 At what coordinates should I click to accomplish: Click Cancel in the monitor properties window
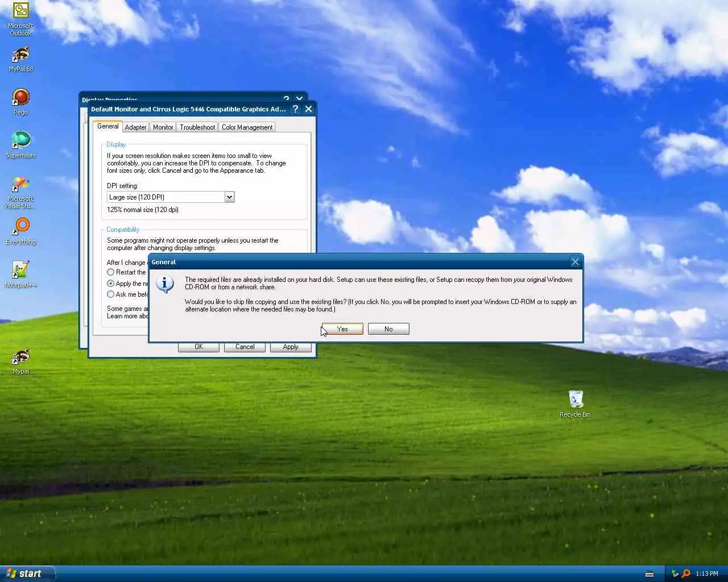coord(245,347)
